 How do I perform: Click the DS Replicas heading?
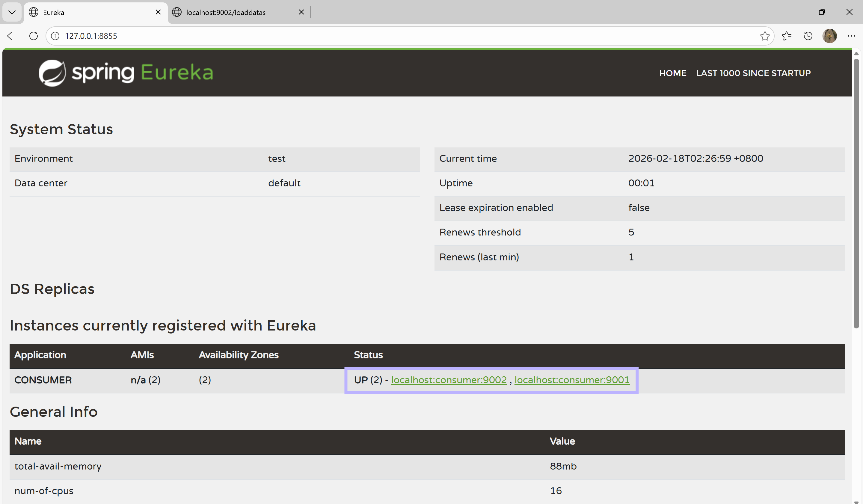[52, 289]
